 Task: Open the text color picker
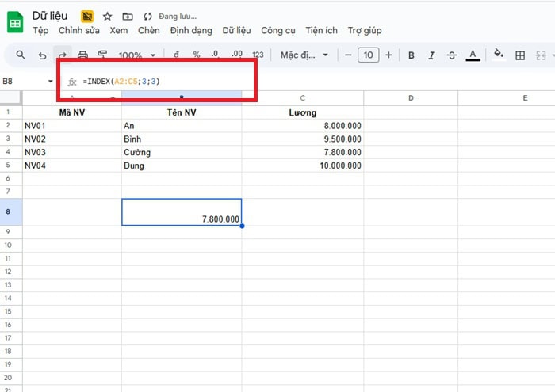(473, 55)
